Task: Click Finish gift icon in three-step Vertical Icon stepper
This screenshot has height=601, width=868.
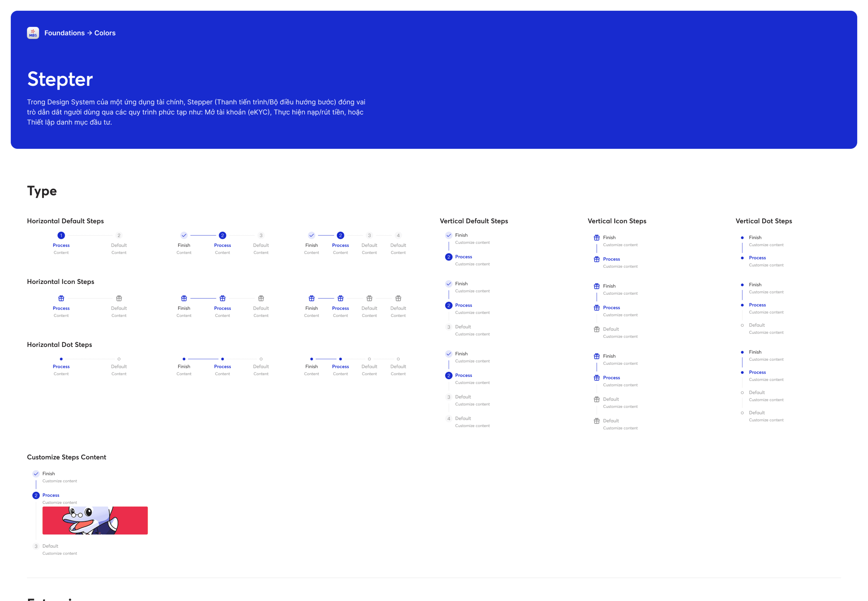Action: 597,286
